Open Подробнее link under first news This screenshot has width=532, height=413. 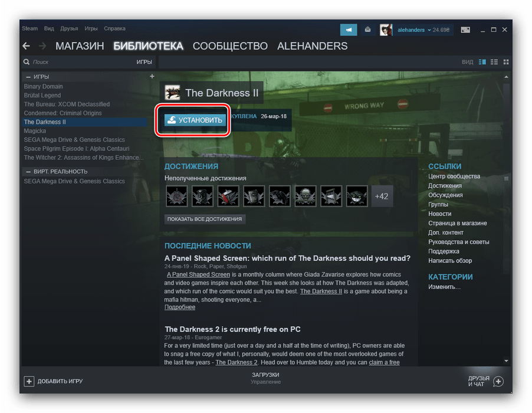click(180, 307)
